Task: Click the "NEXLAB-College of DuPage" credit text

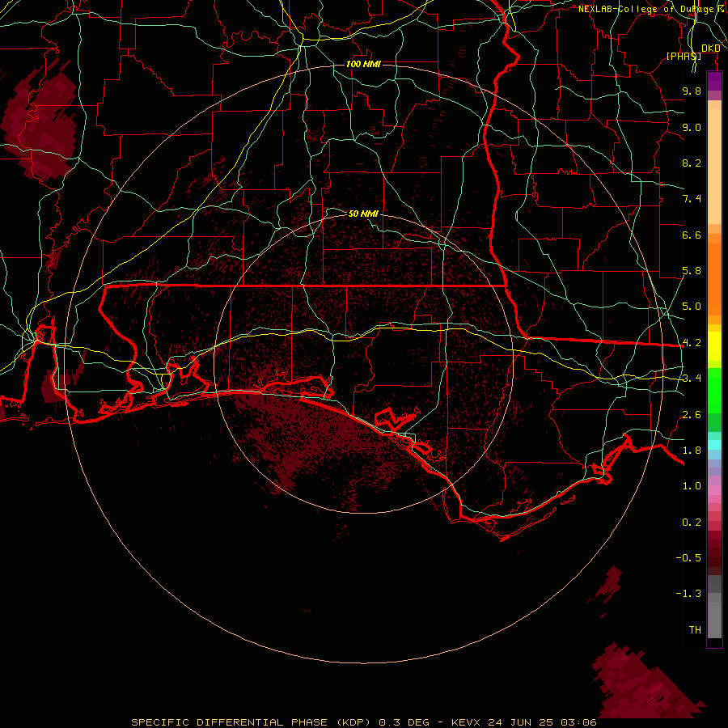Action: click(645, 9)
